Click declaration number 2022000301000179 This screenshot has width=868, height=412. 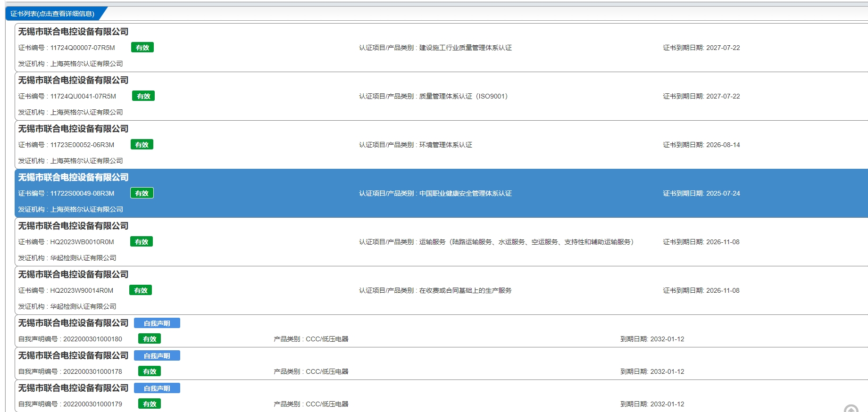click(92, 404)
